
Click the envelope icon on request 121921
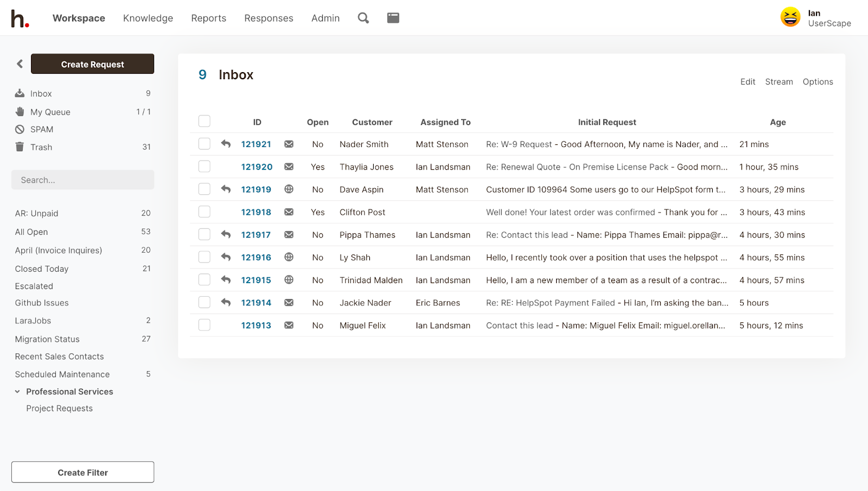(289, 144)
